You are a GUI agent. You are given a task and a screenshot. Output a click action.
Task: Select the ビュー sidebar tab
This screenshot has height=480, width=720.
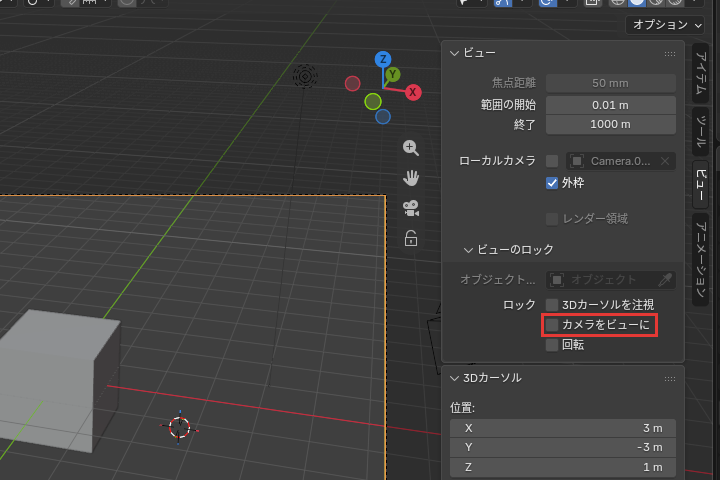click(700, 184)
